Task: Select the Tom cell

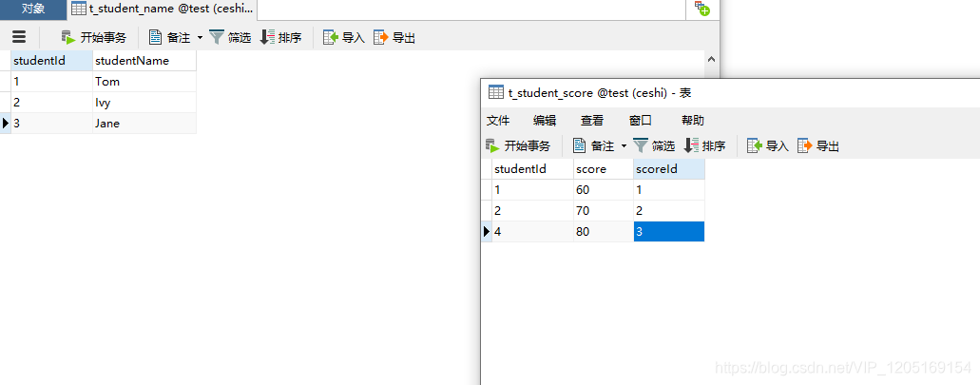Action: pos(144,81)
